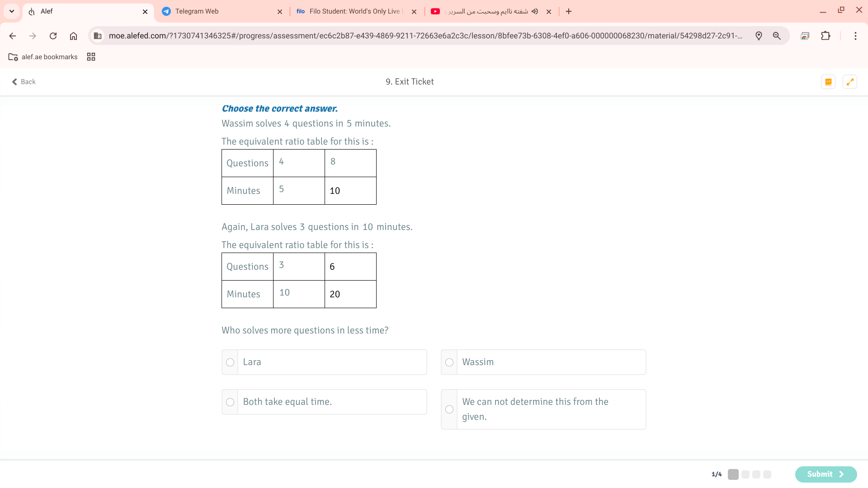Expand lesson to fullscreen view

(850, 82)
